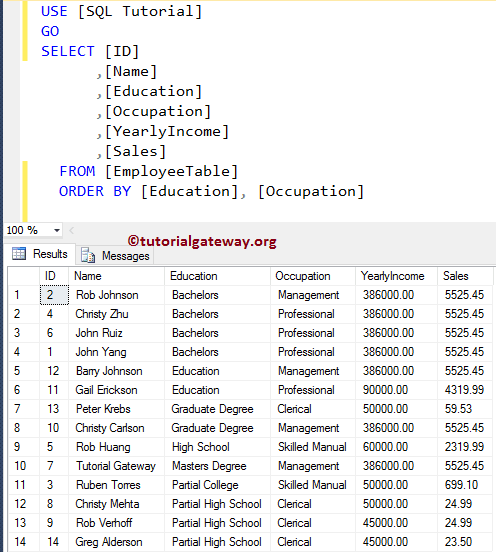Click the Results grid icon
496x552 pixels.
point(19,253)
